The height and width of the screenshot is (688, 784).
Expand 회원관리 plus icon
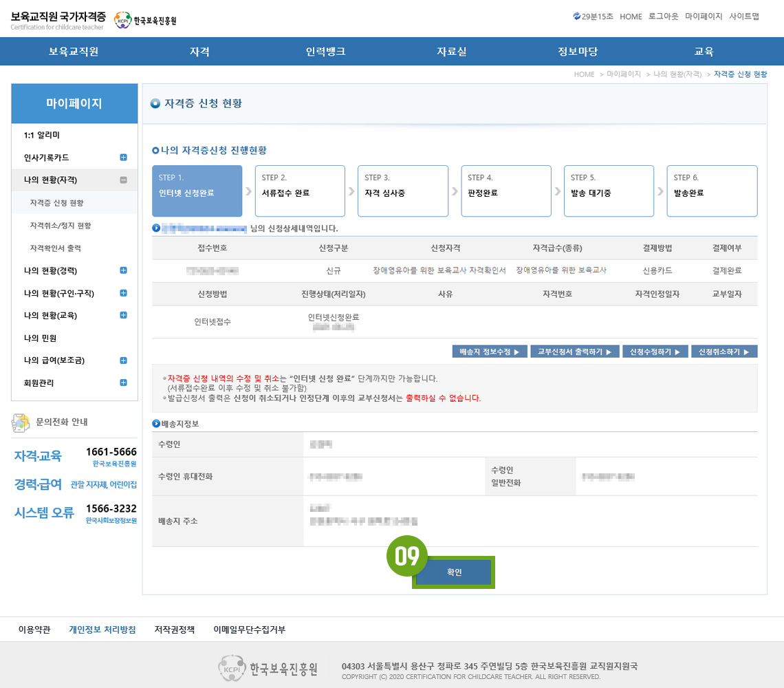point(124,383)
